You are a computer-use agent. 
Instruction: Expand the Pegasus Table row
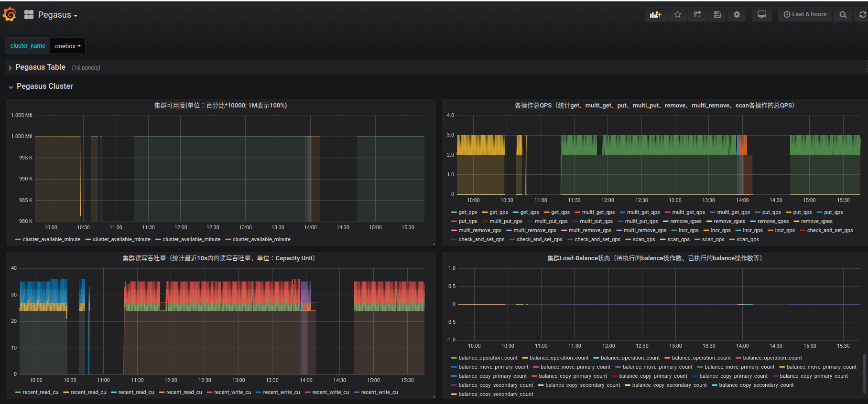(40, 67)
